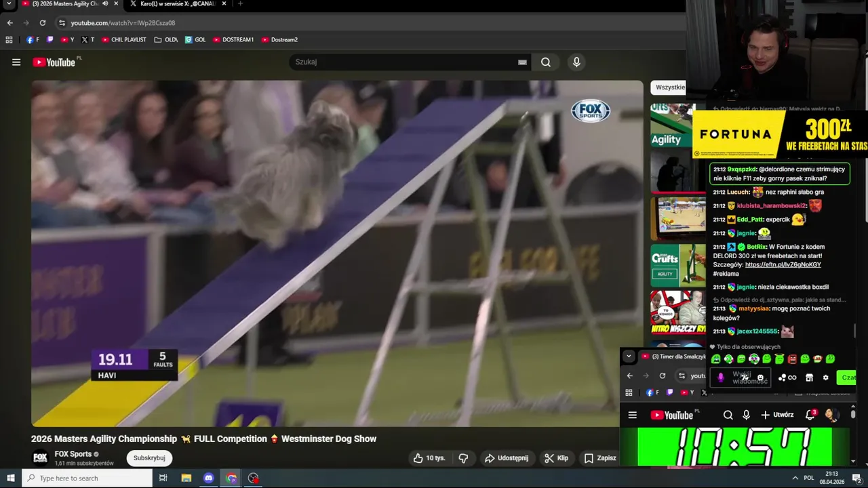Viewport: 868px width, 488px height.
Task: Open the apps grid in bookmarks bar
Action: coord(9,39)
